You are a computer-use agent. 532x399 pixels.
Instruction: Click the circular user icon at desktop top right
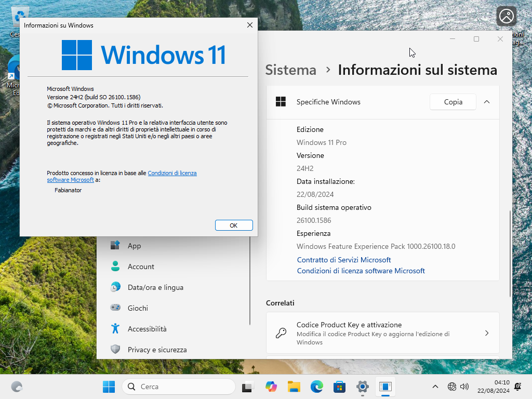pyautogui.click(x=506, y=16)
